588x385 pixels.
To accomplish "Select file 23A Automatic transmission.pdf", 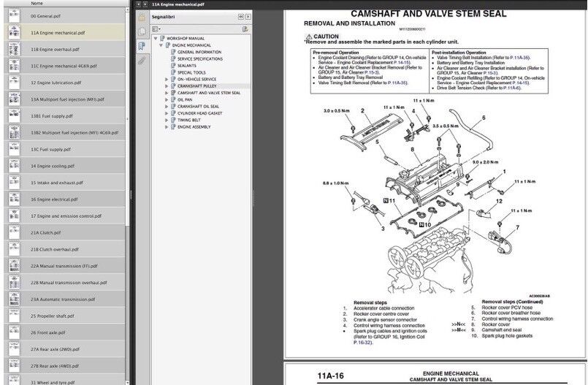I will (64, 299).
